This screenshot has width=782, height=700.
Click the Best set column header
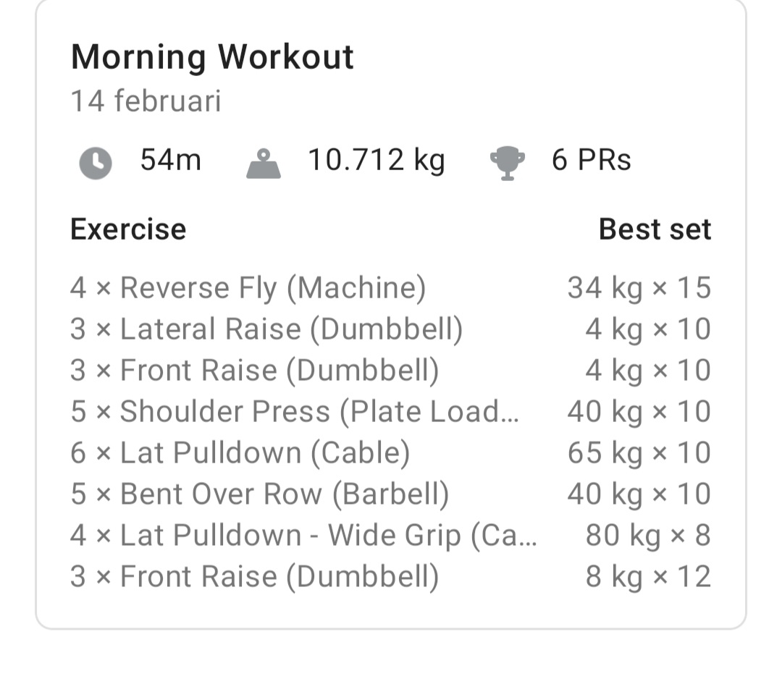coord(655,229)
